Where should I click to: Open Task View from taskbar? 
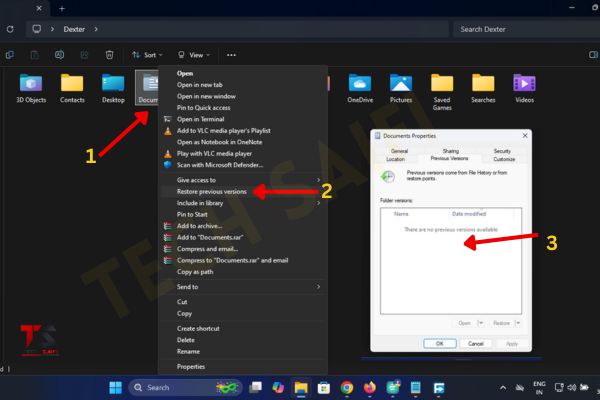pyautogui.click(x=255, y=387)
